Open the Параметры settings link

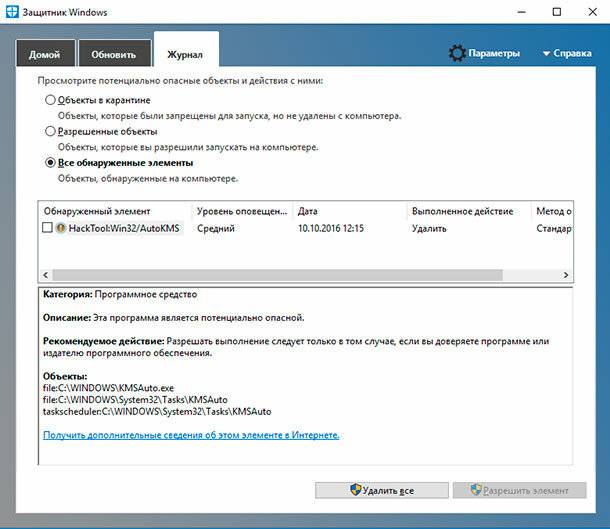(x=494, y=53)
